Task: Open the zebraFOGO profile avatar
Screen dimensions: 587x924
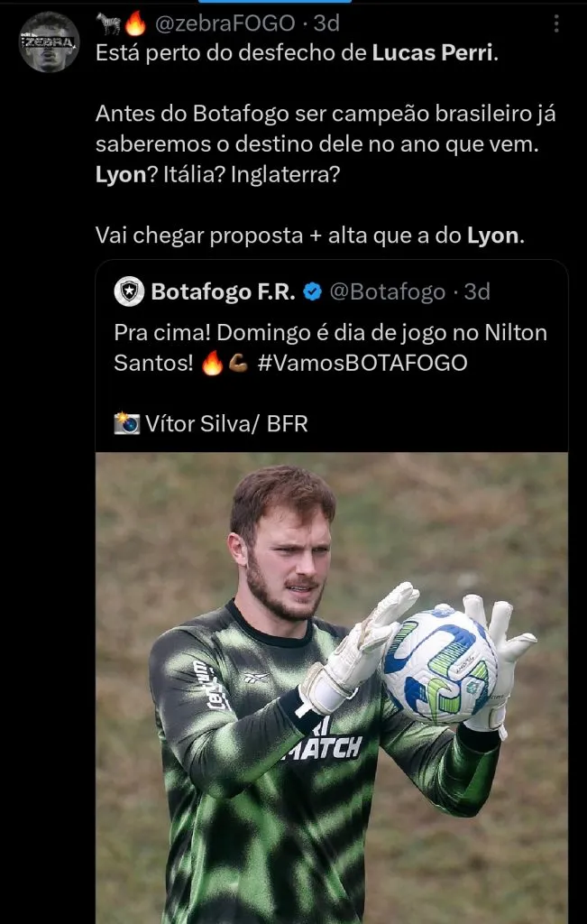Action: (x=50, y=42)
